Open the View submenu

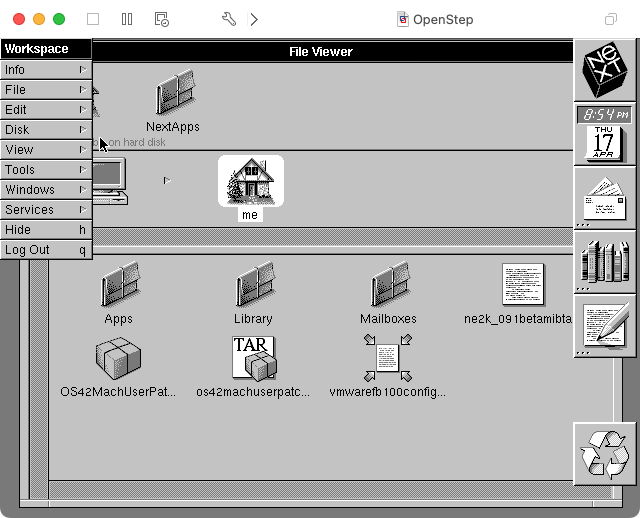point(46,150)
